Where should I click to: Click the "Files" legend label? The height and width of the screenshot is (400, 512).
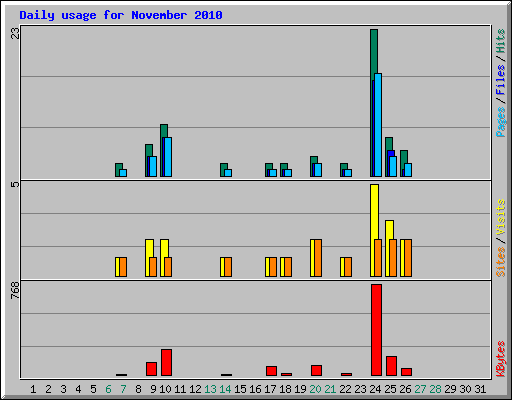pos(500,79)
